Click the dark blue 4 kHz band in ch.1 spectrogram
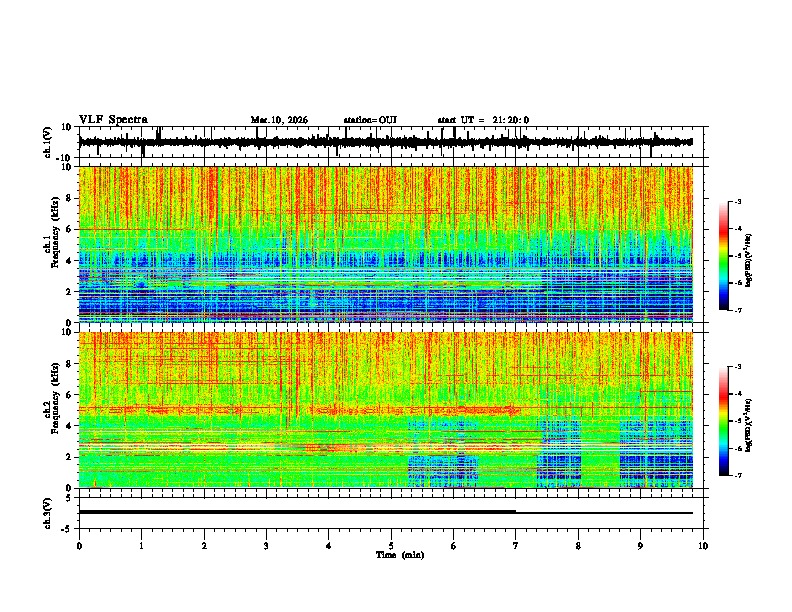The width and height of the screenshot is (792, 612). point(385,261)
